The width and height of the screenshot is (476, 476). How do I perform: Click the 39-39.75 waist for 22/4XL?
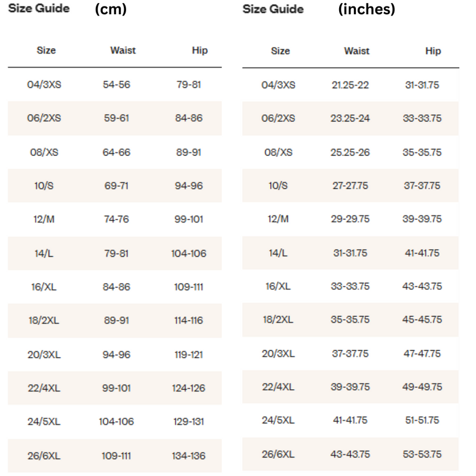[x=350, y=387]
